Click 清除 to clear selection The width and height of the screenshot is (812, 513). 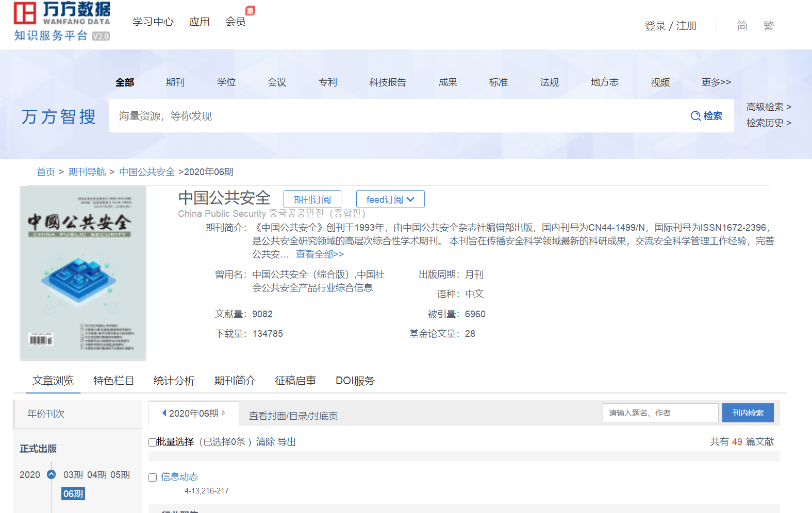coord(266,442)
